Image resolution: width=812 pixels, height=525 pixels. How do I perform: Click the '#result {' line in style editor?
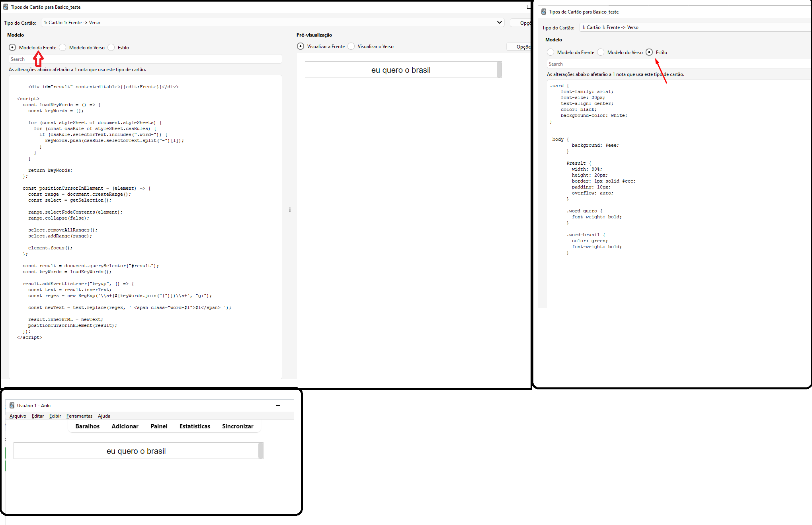pos(579,163)
